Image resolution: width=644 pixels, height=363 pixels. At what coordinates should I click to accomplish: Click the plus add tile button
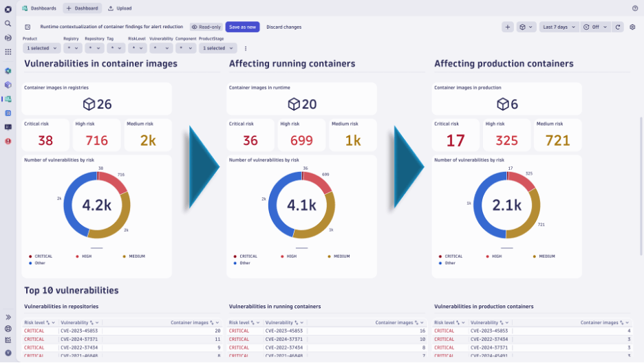tap(508, 27)
